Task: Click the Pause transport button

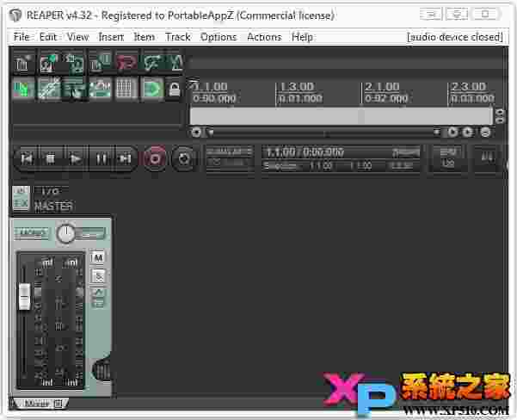Action: pyautogui.click(x=102, y=159)
